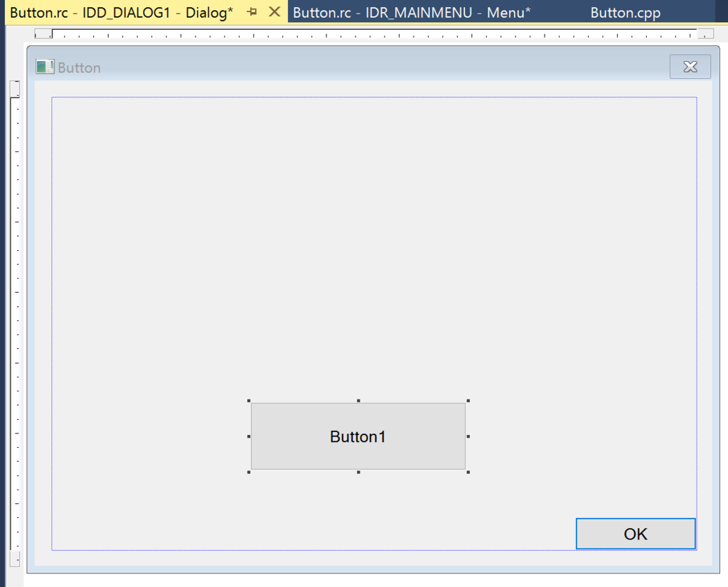Click the left-middle resize handle of Button1
The width and height of the screenshot is (728, 587).
coord(249,436)
